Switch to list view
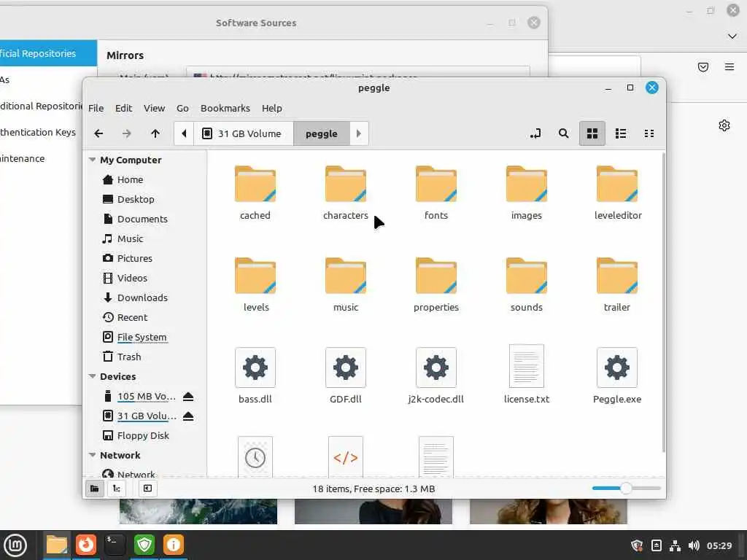747x560 pixels. point(621,134)
